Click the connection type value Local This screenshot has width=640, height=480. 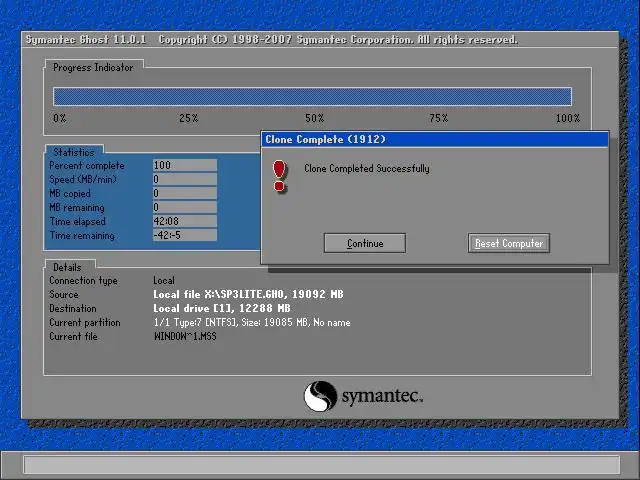(x=164, y=280)
